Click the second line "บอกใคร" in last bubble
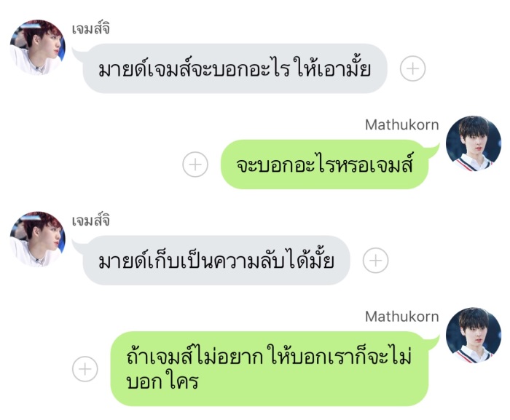Viewport: 510px width, 420px height. point(162,381)
